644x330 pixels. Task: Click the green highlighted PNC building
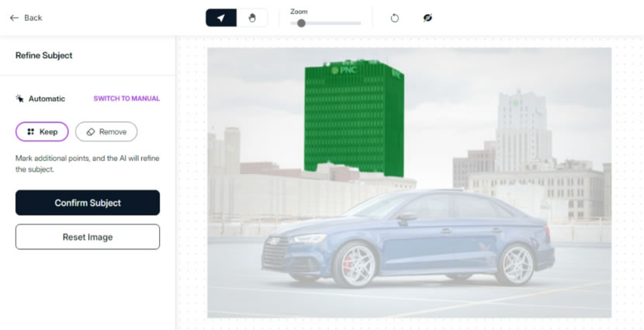click(x=354, y=119)
